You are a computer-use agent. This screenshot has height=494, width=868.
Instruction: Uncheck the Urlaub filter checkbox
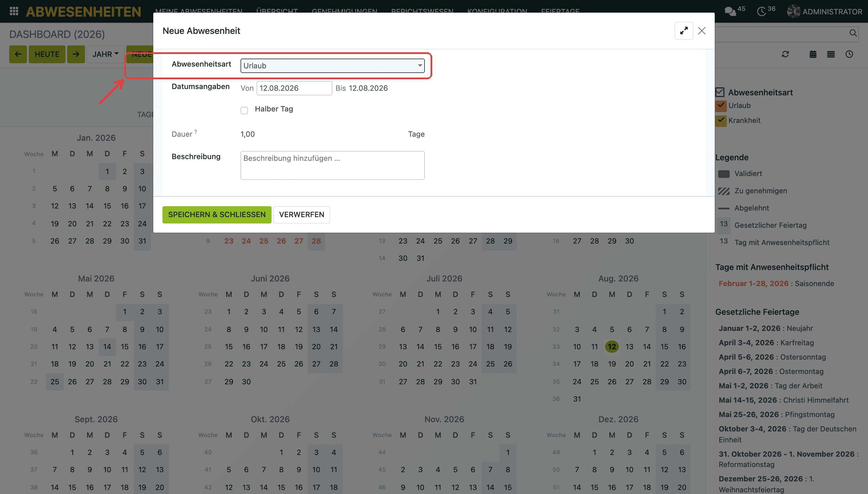(721, 105)
